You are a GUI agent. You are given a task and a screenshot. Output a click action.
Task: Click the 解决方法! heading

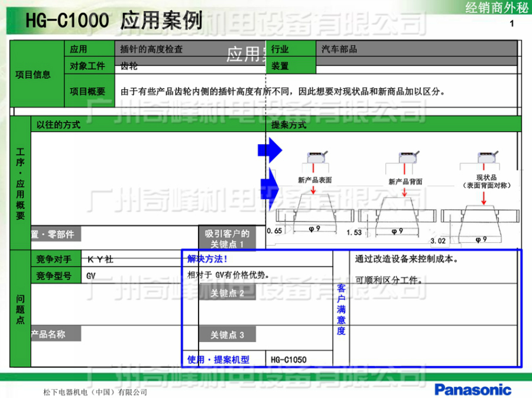tap(207, 259)
